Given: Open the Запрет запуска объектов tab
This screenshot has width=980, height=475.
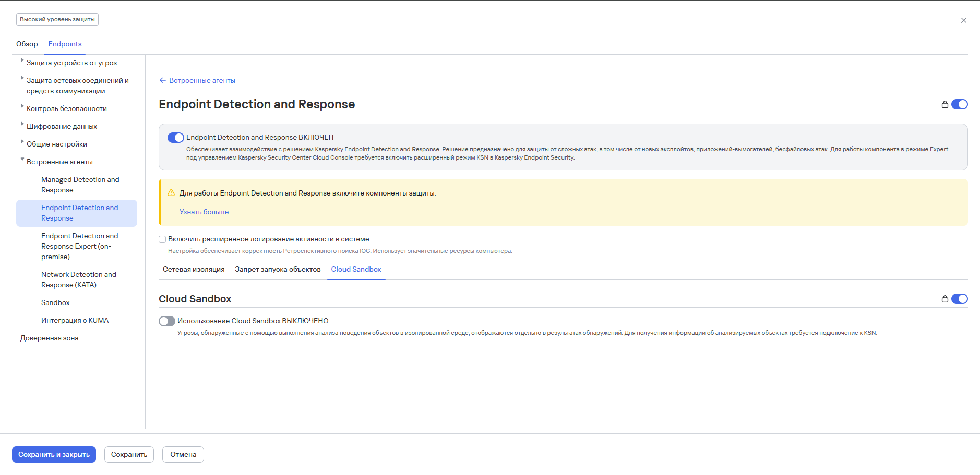Looking at the screenshot, I should pyautogui.click(x=278, y=269).
